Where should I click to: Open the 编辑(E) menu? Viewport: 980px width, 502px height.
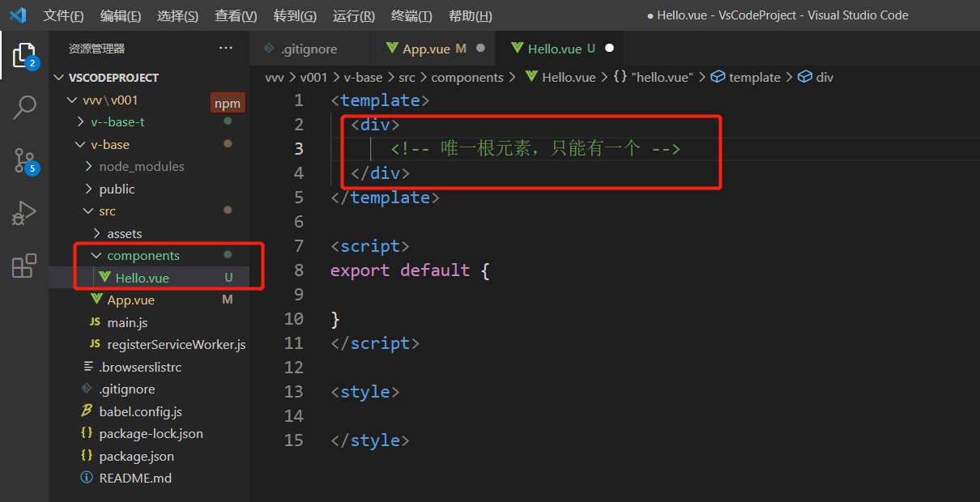click(x=121, y=16)
